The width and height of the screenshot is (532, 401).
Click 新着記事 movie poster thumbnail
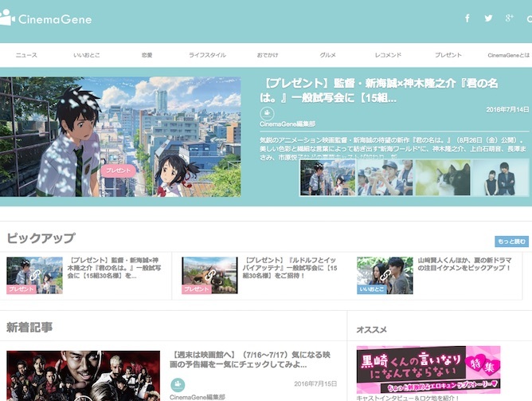click(x=83, y=375)
